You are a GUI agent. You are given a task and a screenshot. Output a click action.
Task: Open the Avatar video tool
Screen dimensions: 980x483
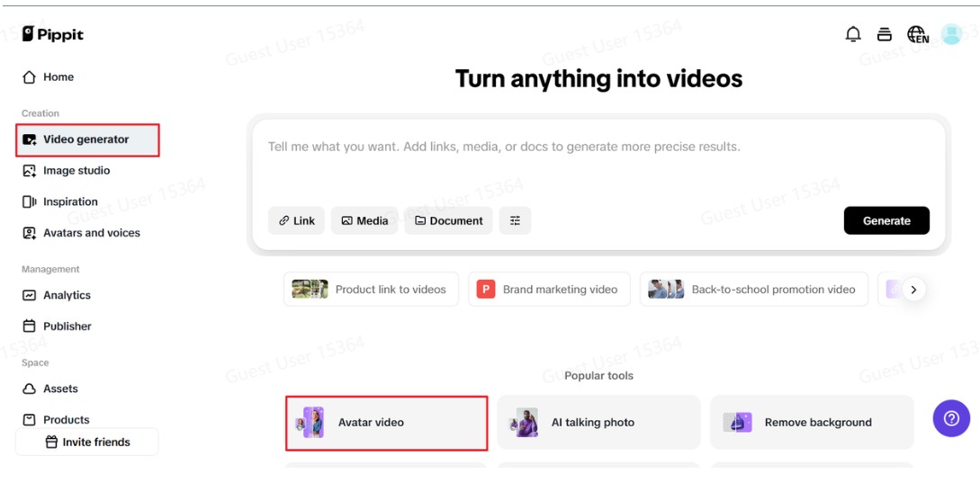click(386, 423)
